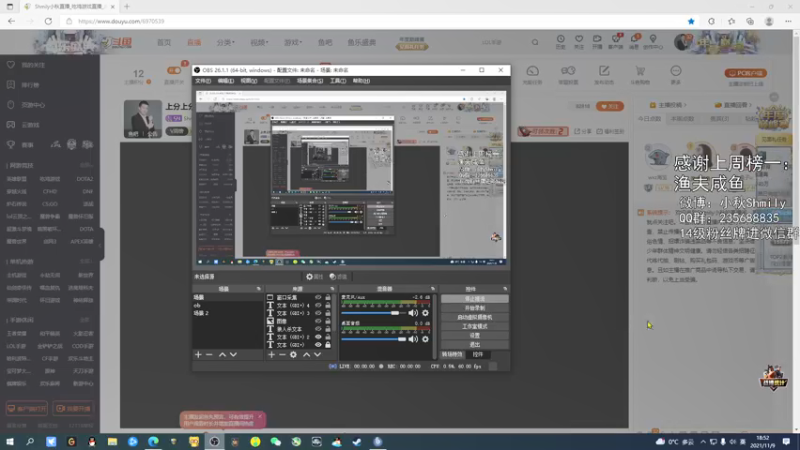Image resolution: width=800 pixels, height=450 pixels.
Task: Move selected scene up in the list
Action: click(222, 355)
